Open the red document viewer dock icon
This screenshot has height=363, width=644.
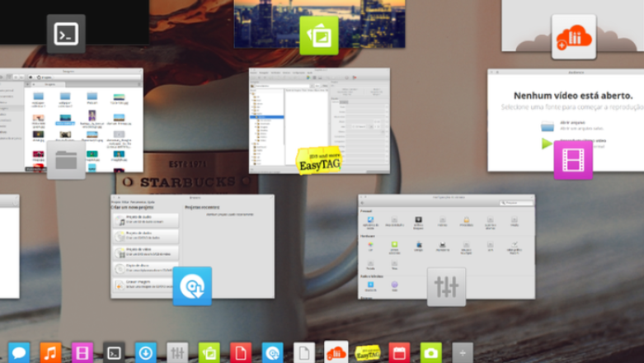pyautogui.click(x=241, y=353)
